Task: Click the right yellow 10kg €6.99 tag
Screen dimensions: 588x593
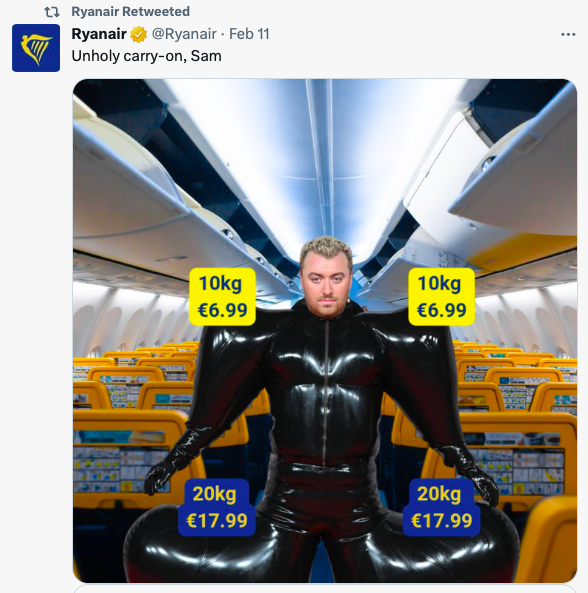Action: [x=441, y=297]
